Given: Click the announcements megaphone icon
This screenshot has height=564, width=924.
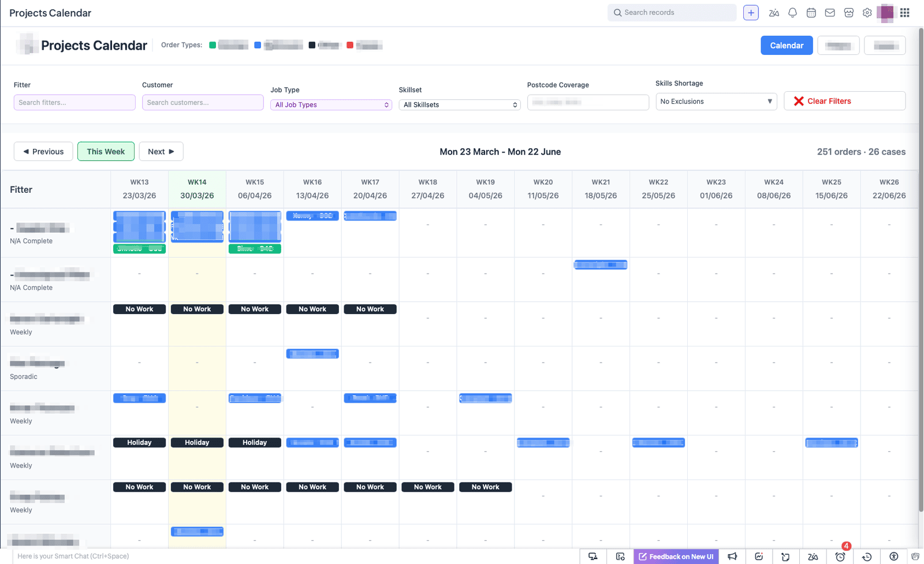Looking at the screenshot, I should pos(732,556).
